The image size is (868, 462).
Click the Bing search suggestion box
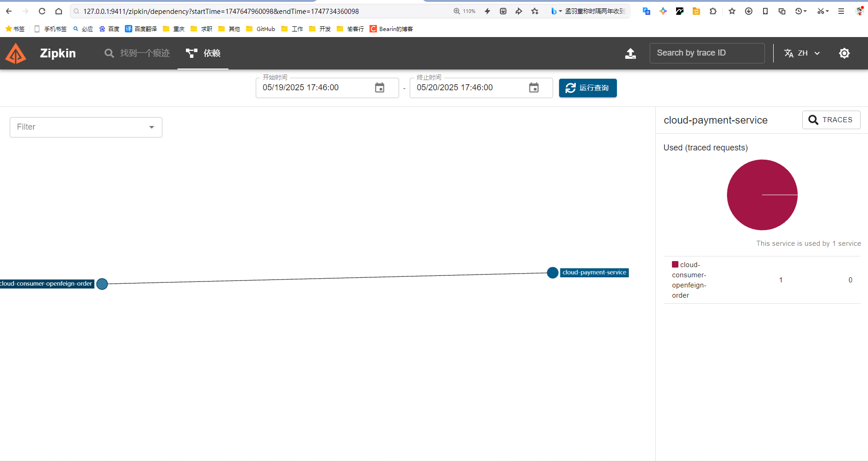(x=588, y=11)
